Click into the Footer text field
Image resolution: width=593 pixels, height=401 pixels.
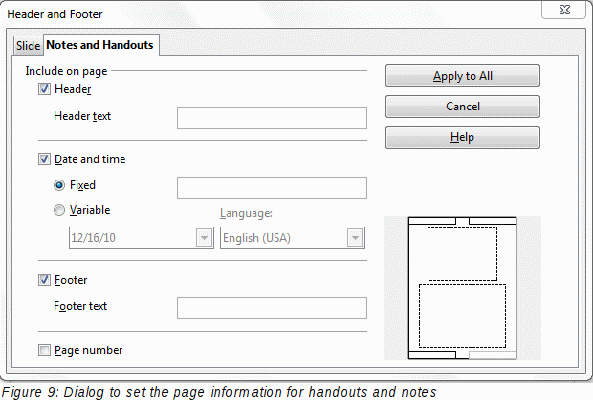point(272,308)
